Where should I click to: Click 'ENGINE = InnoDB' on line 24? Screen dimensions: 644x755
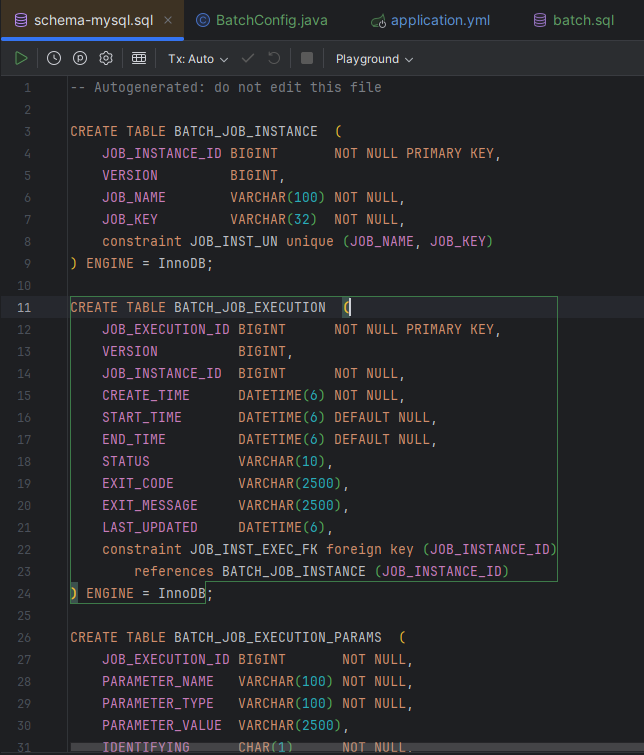146,594
